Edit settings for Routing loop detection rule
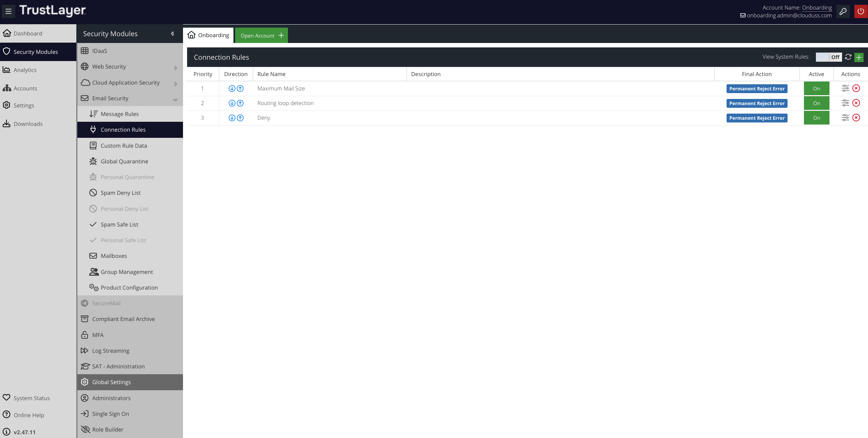 point(845,103)
